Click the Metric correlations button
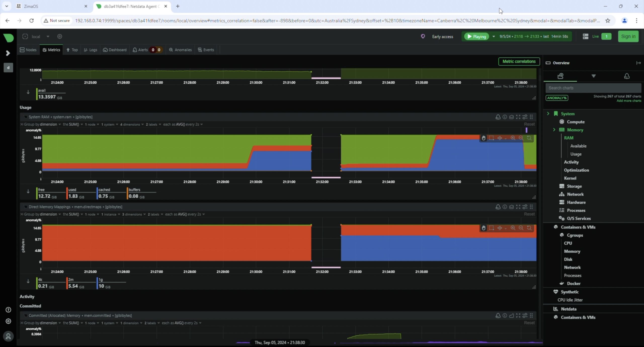The height and width of the screenshot is (347, 644). 519,61
